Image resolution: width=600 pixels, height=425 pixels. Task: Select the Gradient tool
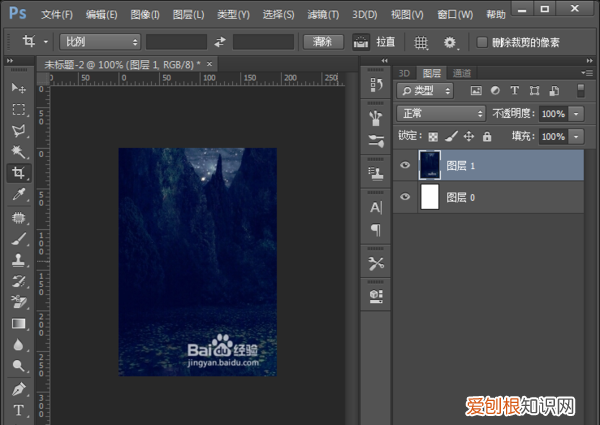[x=18, y=324]
